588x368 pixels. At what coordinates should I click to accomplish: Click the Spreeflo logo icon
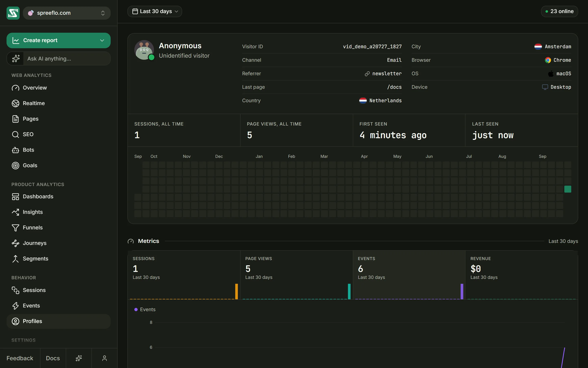click(x=13, y=13)
